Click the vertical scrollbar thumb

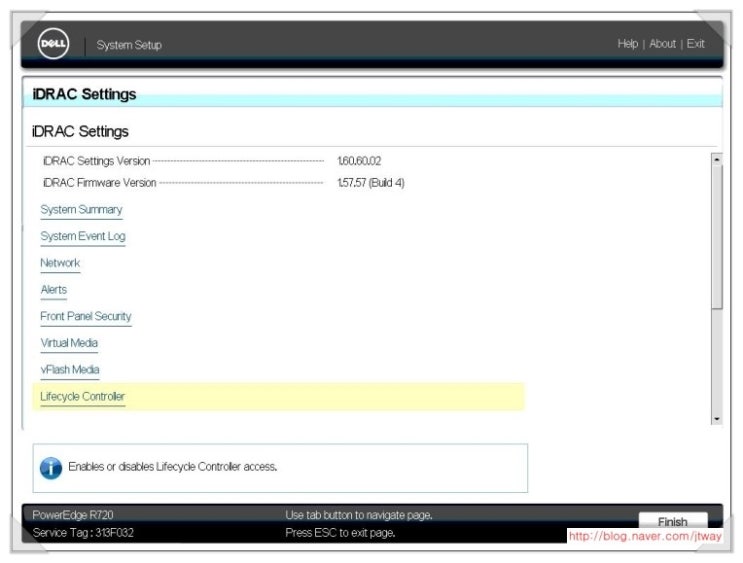[716, 235]
